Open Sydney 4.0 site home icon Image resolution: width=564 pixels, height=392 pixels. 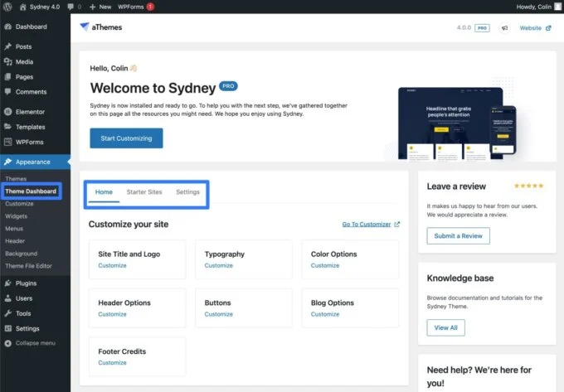pos(22,7)
